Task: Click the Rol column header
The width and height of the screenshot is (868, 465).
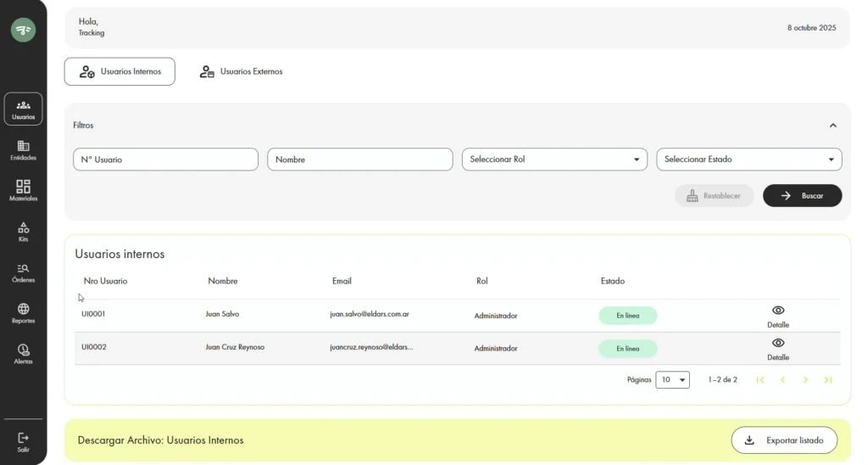Action: pos(482,281)
